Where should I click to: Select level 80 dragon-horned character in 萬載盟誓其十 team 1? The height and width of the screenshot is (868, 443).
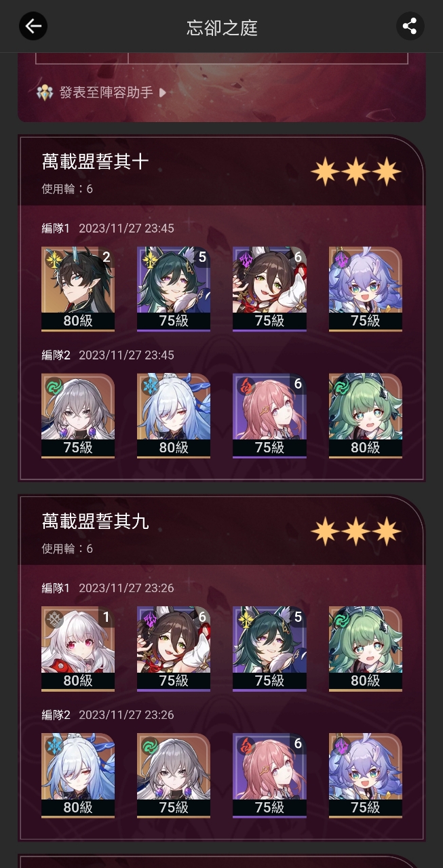pyautogui.click(x=78, y=289)
